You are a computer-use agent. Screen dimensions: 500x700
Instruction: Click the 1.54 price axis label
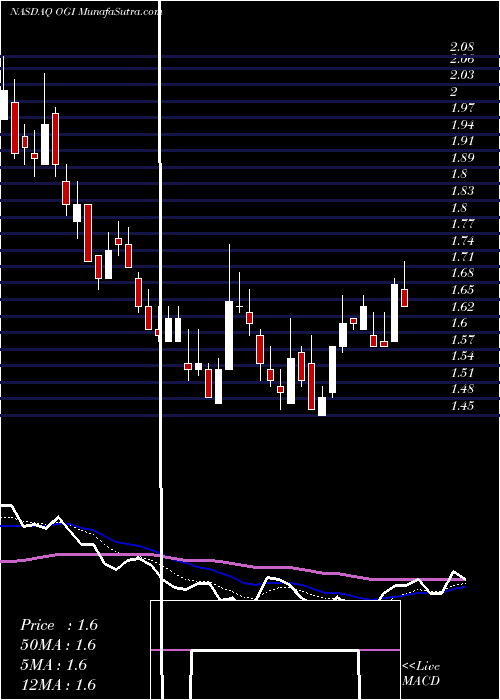462,356
